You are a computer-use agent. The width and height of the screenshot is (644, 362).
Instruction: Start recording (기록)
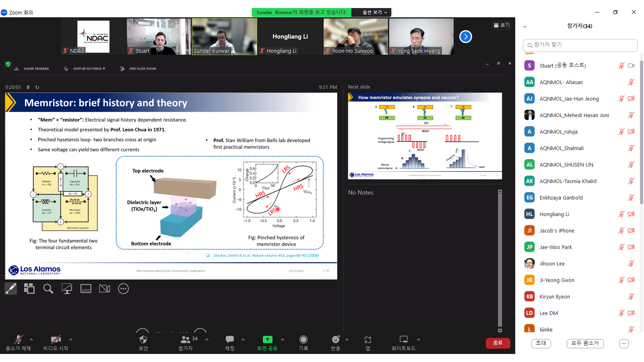pos(303,343)
